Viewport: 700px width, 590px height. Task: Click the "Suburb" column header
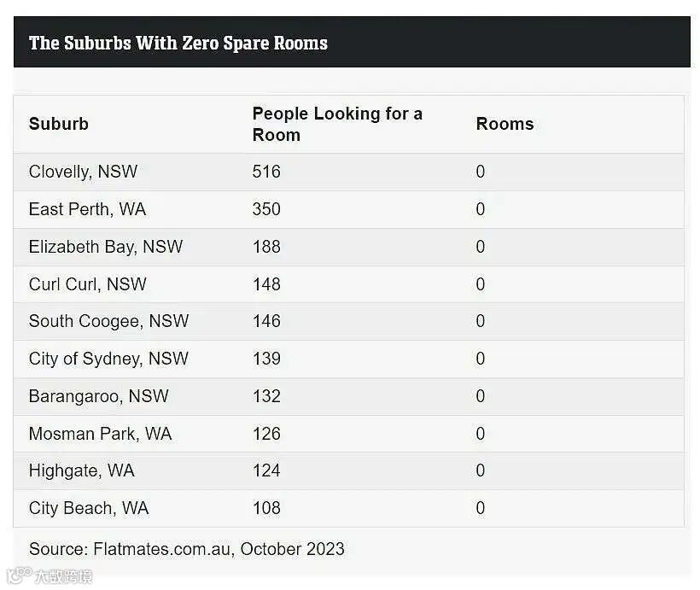coord(59,124)
